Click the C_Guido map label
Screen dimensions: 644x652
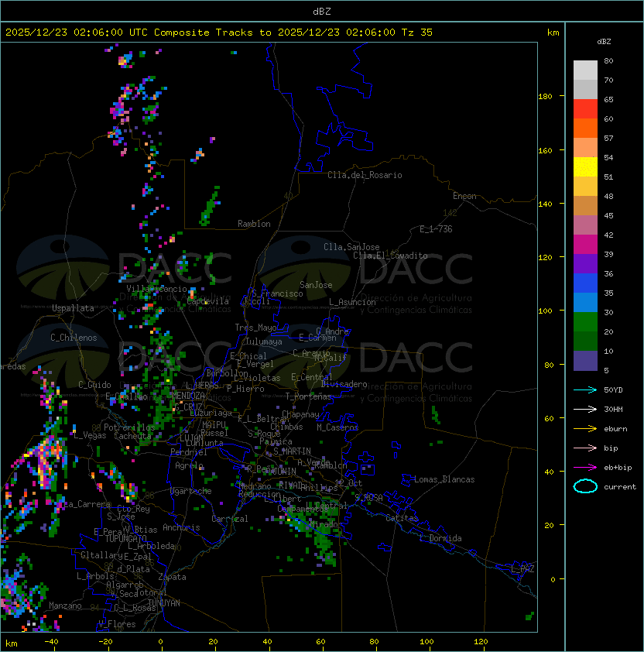coord(94,385)
